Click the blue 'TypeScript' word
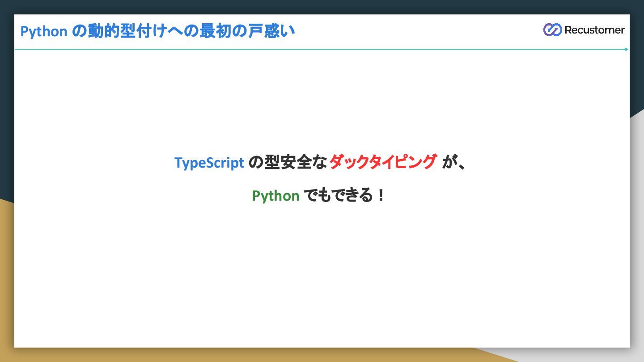The height and width of the screenshot is (362, 644). pos(209,163)
